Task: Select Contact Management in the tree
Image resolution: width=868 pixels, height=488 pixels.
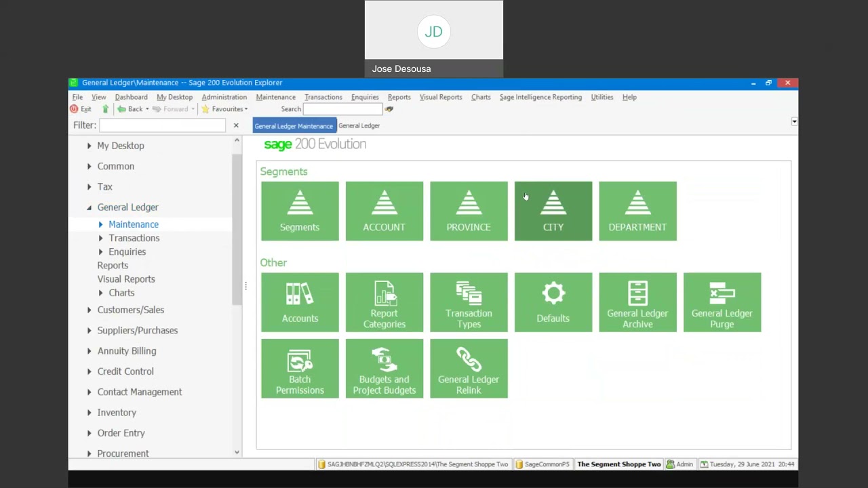Action: coord(140,392)
